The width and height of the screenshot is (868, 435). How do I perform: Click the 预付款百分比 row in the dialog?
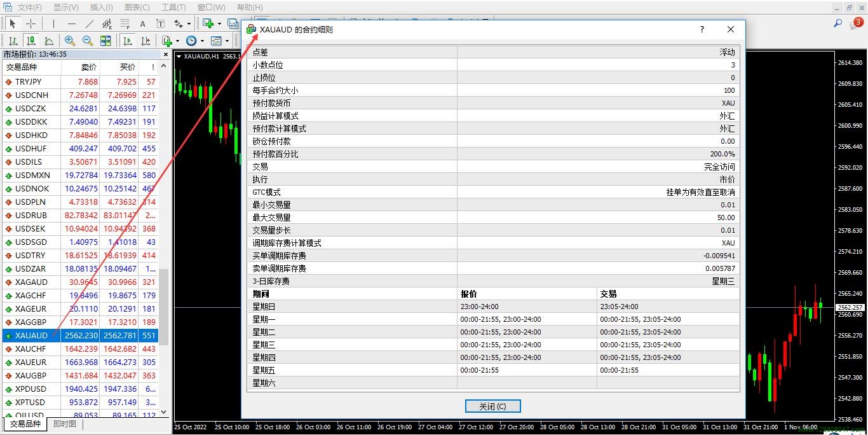pos(493,154)
